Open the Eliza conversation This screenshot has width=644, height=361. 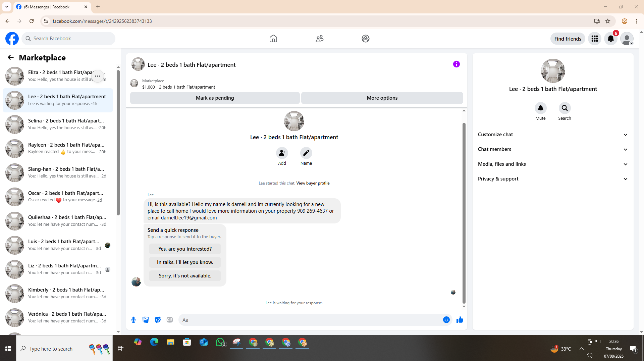coord(58,76)
